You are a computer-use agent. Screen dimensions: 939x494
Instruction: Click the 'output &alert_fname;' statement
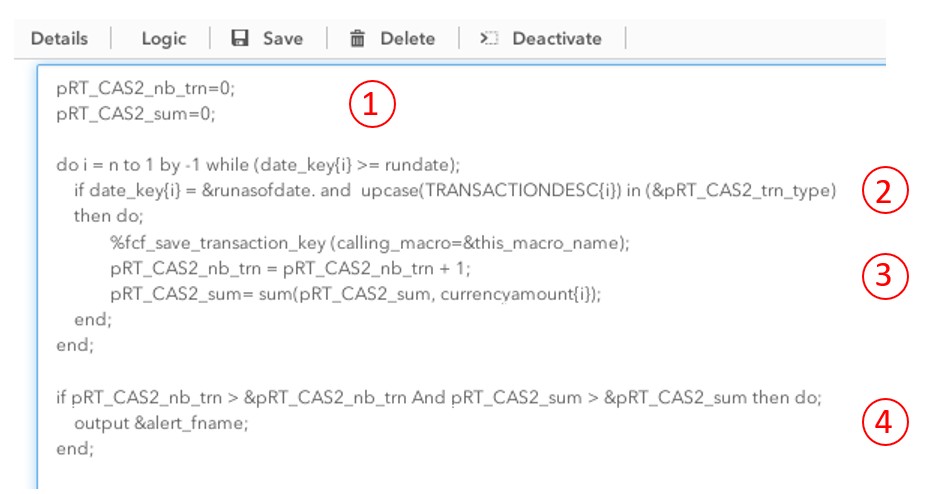click(160, 423)
